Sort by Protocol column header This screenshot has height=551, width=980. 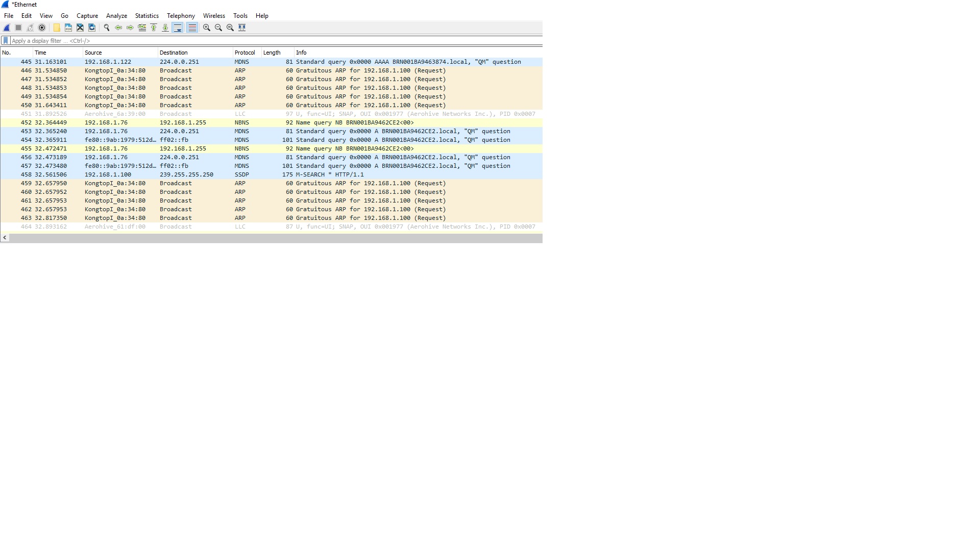(x=244, y=53)
